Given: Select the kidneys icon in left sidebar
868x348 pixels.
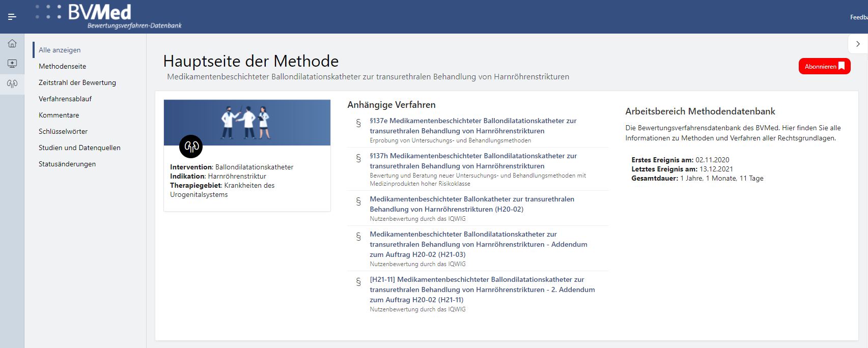Looking at the screenshot, I should [12, 84].
